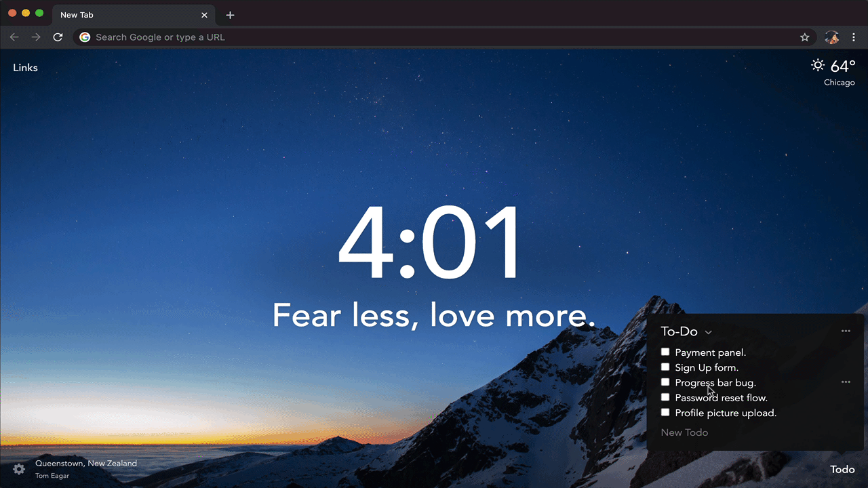Check the Sign Up form todo
This screenshot has height=488, width=868.
[665, 367]
